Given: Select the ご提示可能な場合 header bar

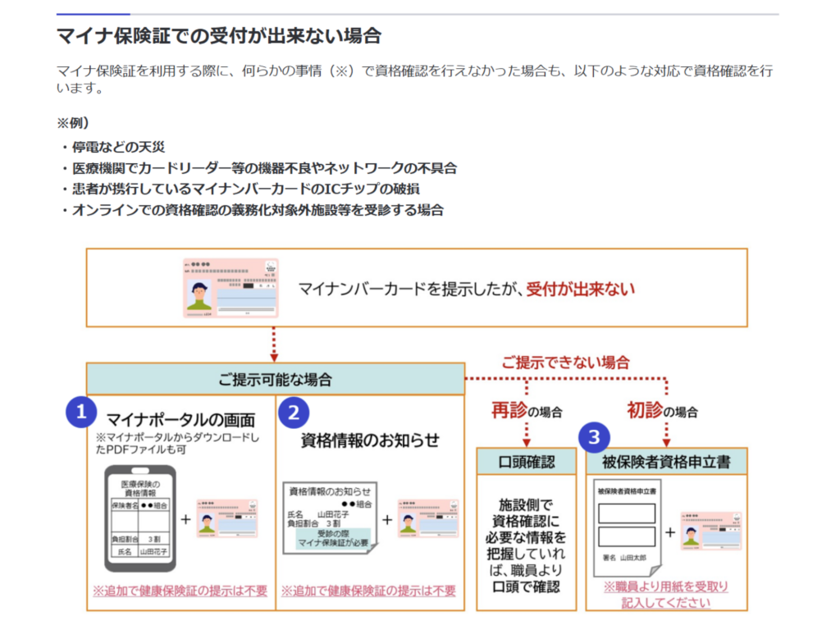Looking at the screenshot, I should pos(276,378).
